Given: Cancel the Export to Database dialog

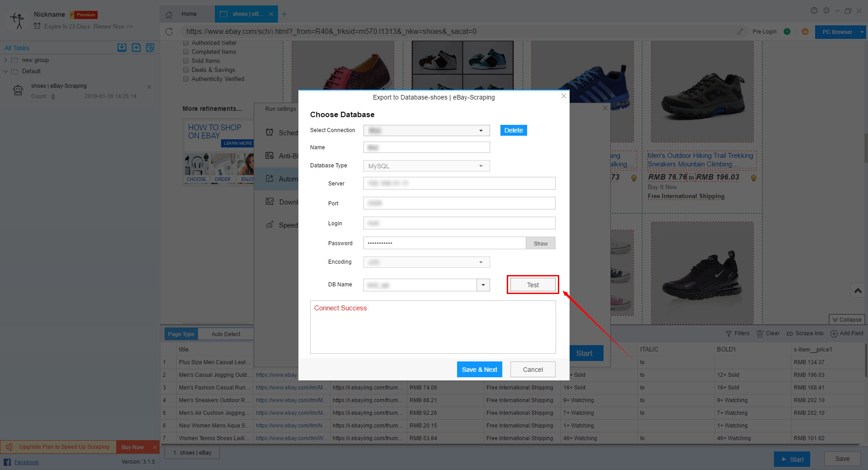Looking at the screenshot, I should 533,370.
